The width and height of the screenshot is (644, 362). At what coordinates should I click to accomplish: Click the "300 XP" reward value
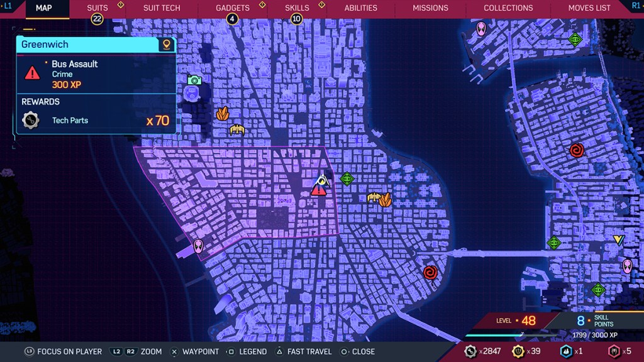coord(67,85)
